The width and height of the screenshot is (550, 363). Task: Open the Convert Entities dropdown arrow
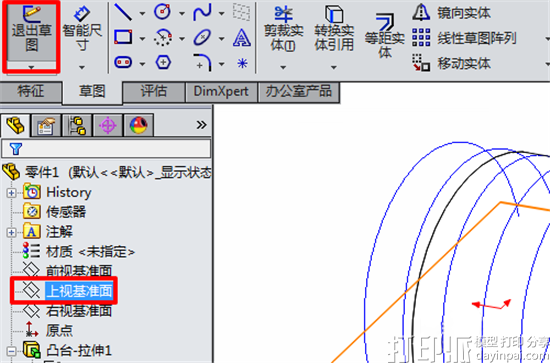point(334,67)
